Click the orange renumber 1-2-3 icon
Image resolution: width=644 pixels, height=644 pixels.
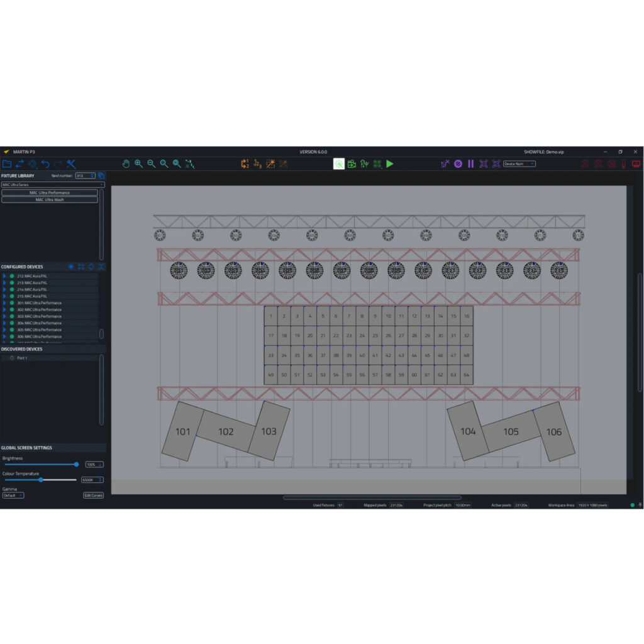[257, 164]
